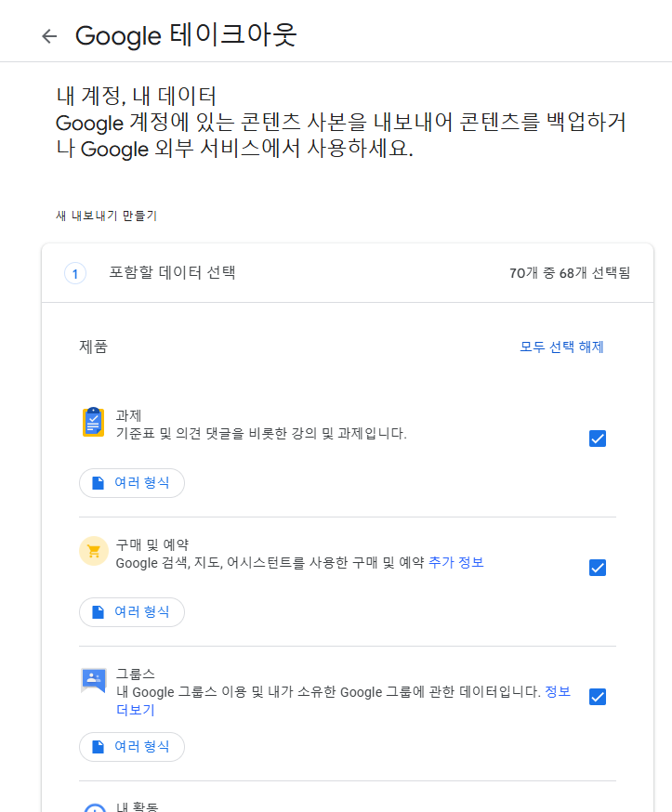This screenshot has width=672, height=812.
Task: Click the file icon in 그룹스 format button
Action: click(x=98, y=747)
